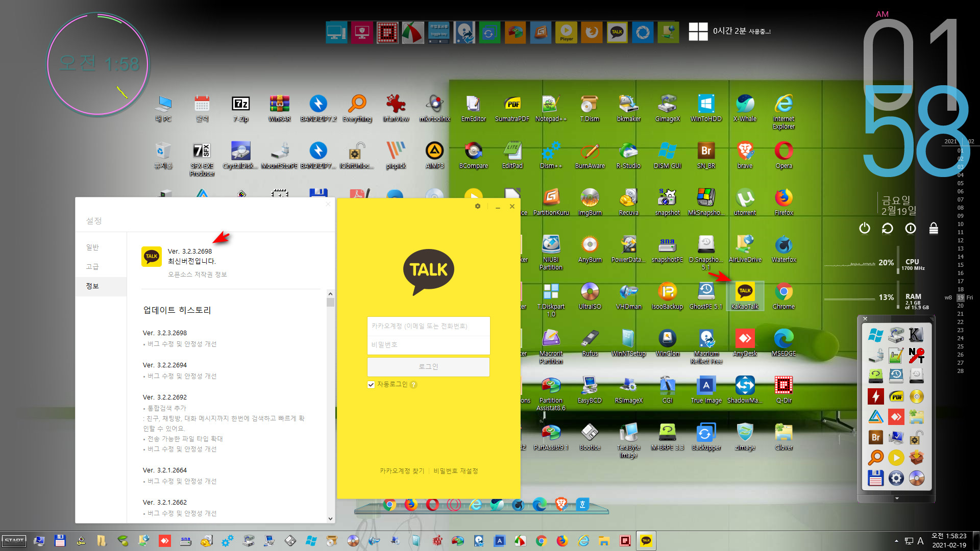This screenshot has width=980, height=551.
Task: Click the lock icon in the desktop widget
Action: [x=933, y=228]
